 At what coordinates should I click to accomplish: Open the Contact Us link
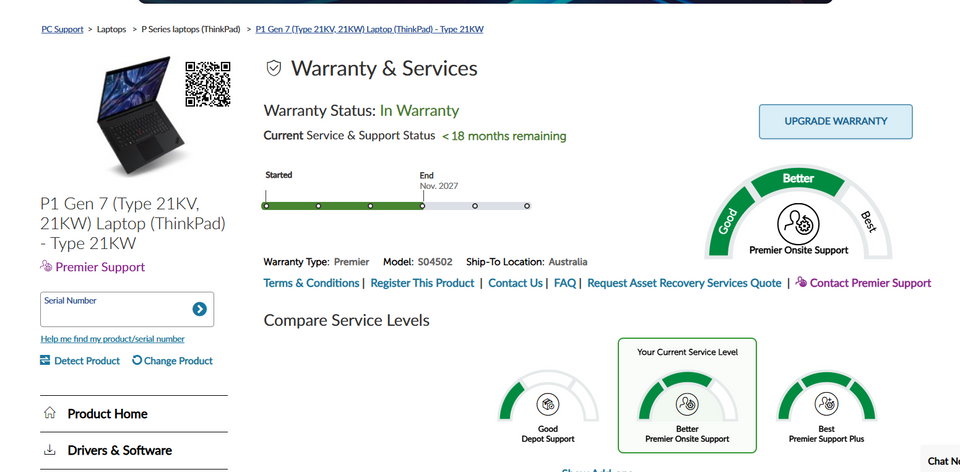[516, 283]
